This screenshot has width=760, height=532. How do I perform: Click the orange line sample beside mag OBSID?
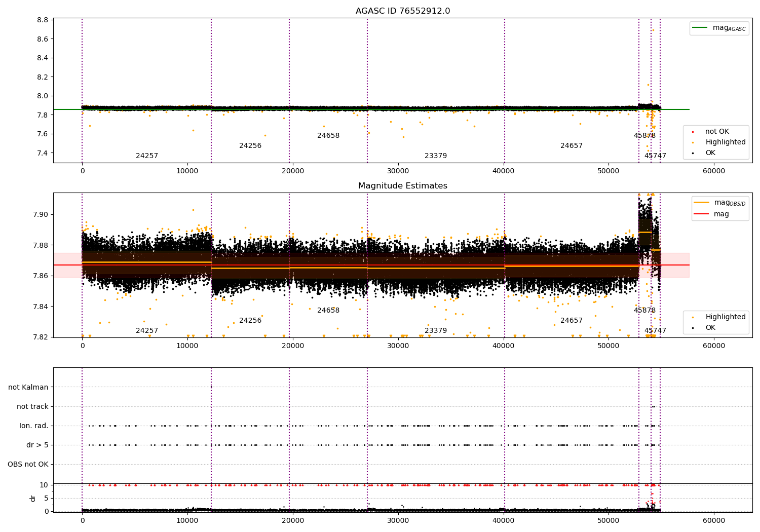click(702, 203)
